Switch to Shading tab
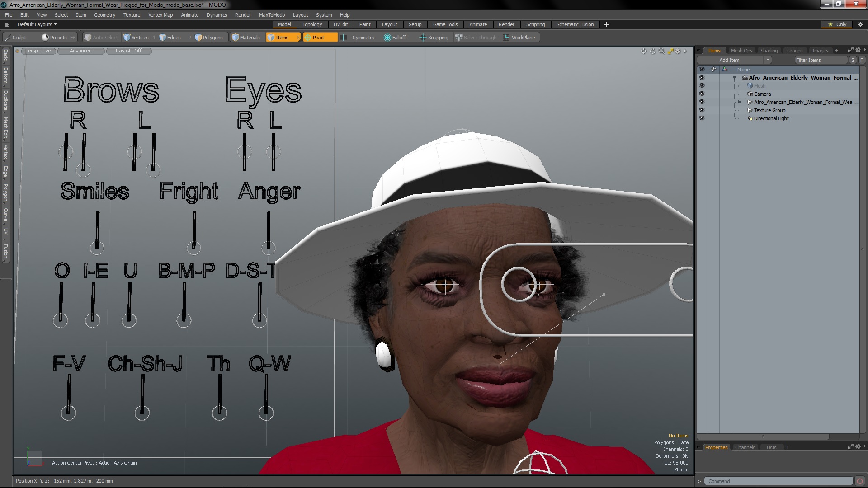 point(769,51)
